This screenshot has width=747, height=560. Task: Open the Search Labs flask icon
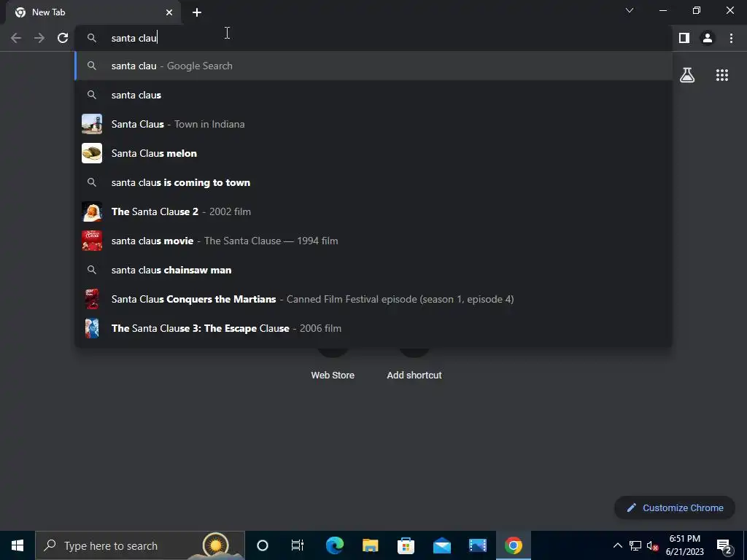[x=687, y=75]
